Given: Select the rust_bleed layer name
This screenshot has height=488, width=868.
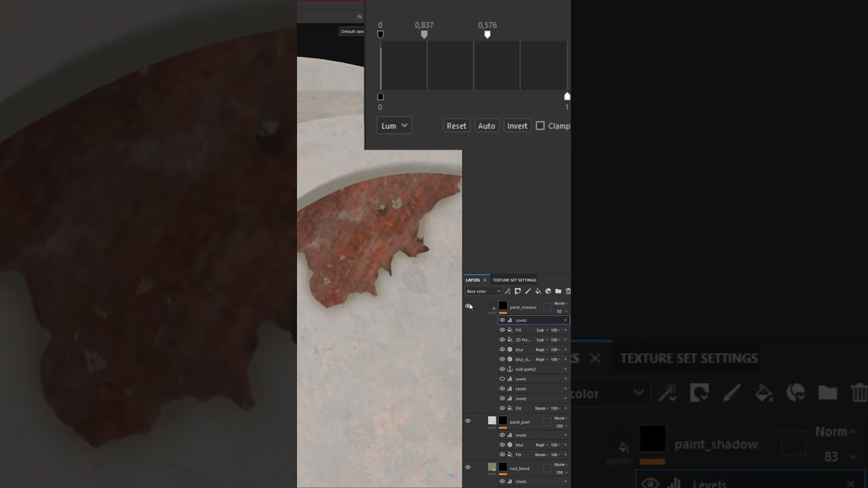Looking at the screenshot, I should (519, 468).
